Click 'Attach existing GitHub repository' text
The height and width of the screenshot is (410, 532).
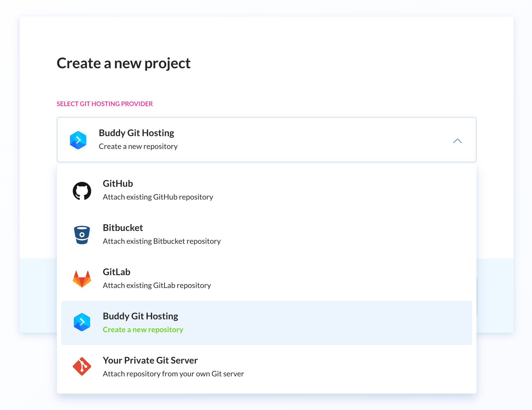[x=158, y=197]
